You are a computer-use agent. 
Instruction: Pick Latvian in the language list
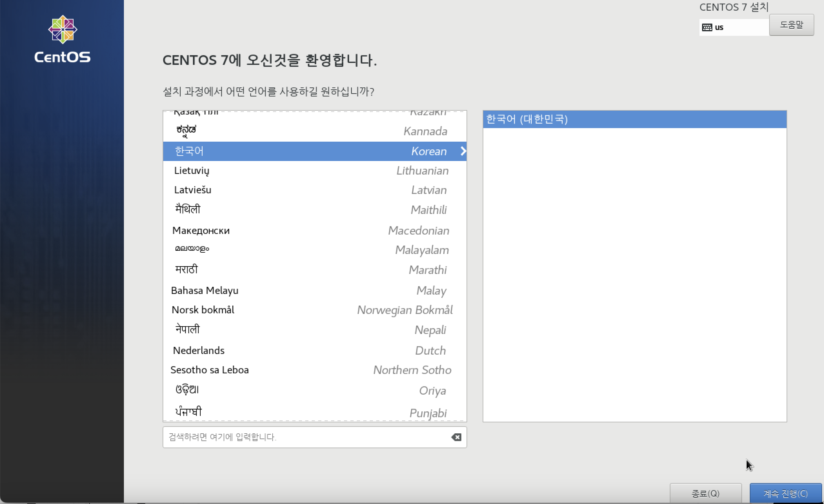coord(314,190)
